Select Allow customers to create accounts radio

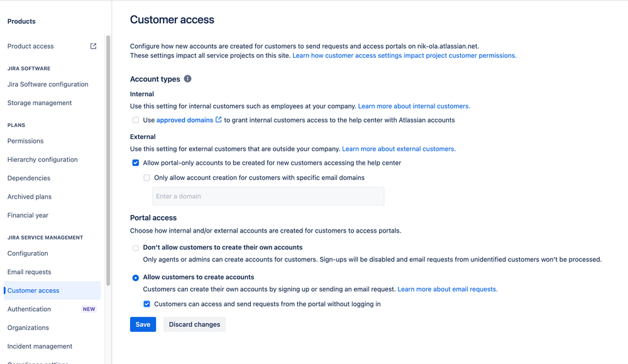[136, 277]
